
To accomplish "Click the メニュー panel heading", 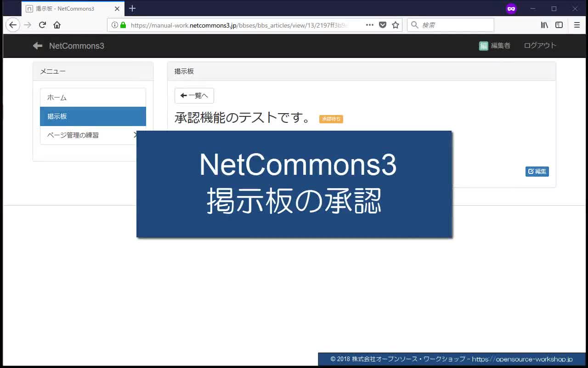I will click(x=93, y=71).
